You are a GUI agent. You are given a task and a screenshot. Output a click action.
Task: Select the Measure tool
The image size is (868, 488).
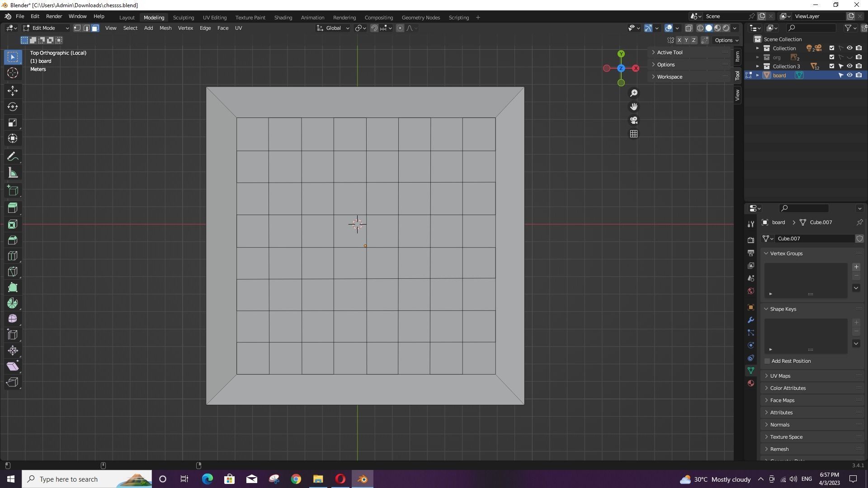pyautogui.click(x=13, y=173)
